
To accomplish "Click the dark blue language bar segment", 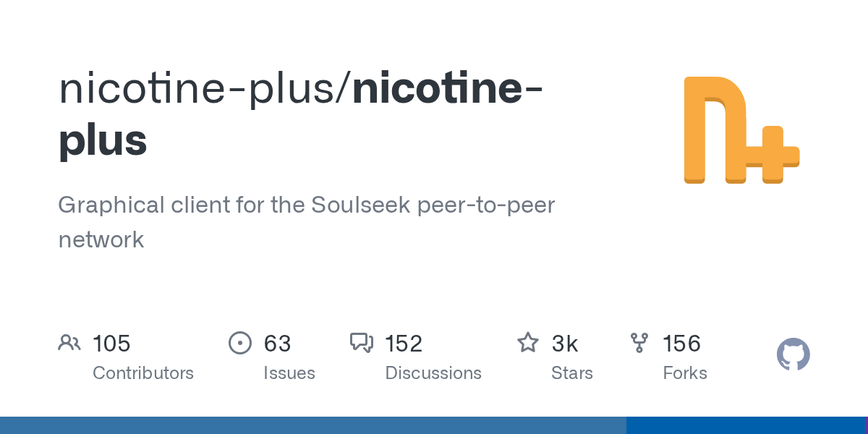I will coord(745,425).
